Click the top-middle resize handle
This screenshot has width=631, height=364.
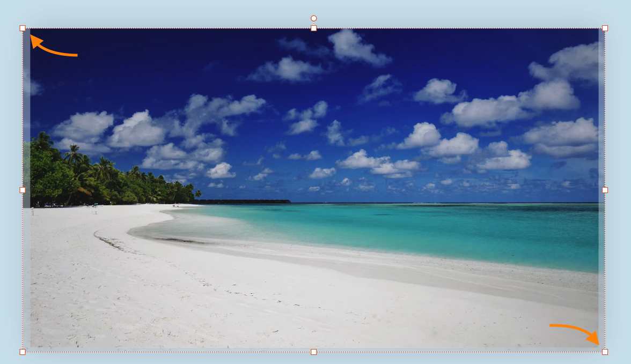coord(313,28)
